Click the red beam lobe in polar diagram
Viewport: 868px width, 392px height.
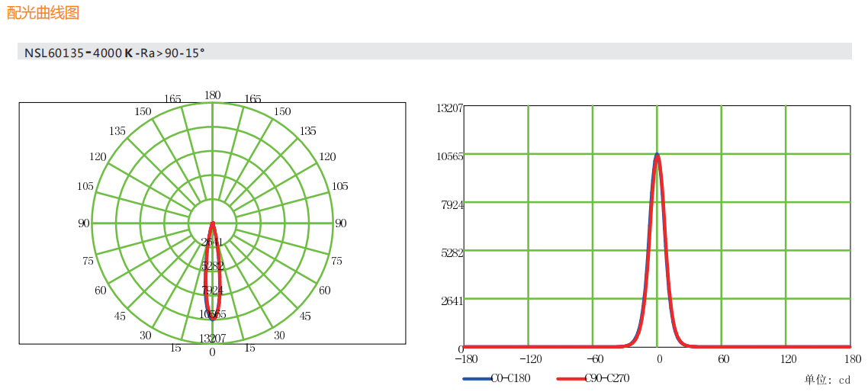213,272
